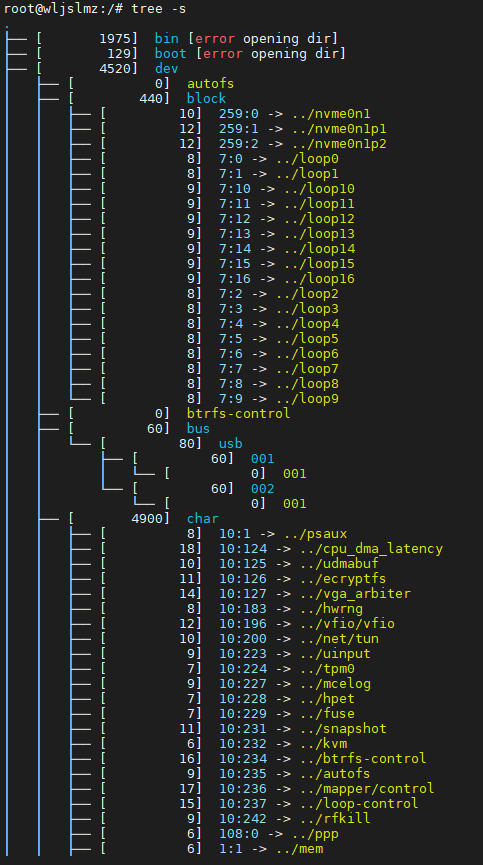This screenshot has height=865, width=483.
Task: Select the boot directory entry
Action: tap(170, 54)
